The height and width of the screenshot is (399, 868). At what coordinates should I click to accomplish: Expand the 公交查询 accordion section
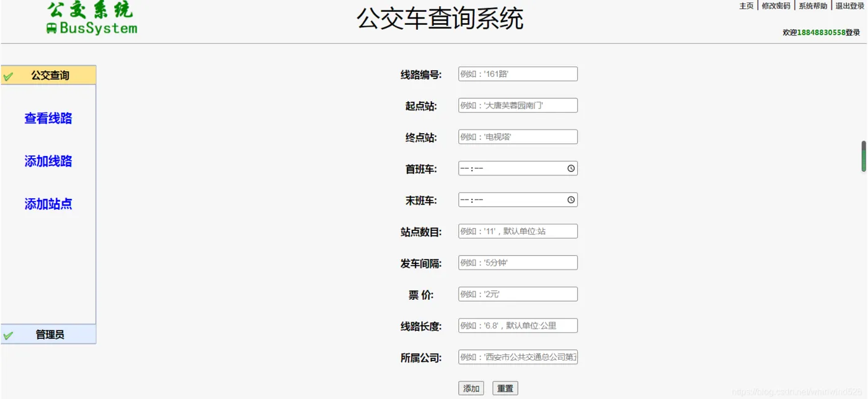[x=48, y=75]
